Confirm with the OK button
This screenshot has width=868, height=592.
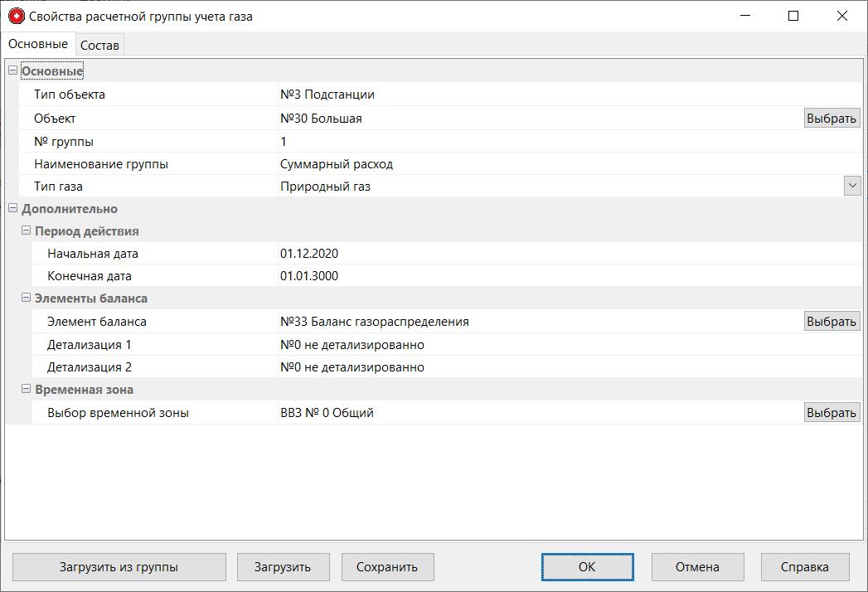pos(587,567)
